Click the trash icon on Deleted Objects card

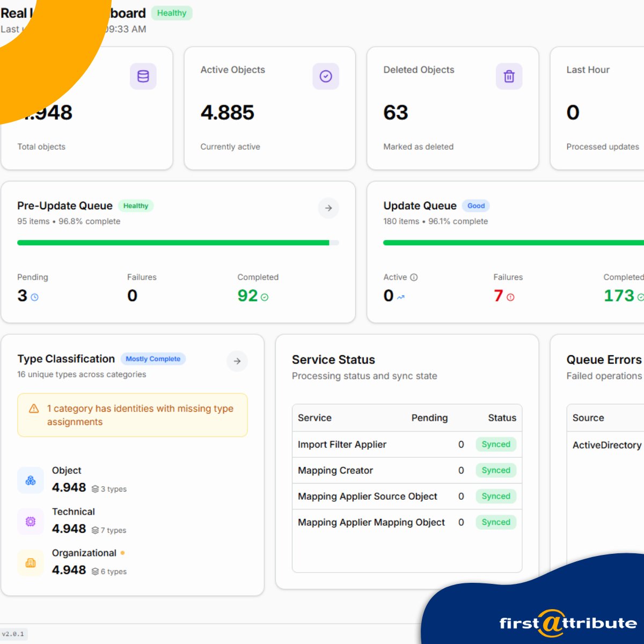coord(509,76)
